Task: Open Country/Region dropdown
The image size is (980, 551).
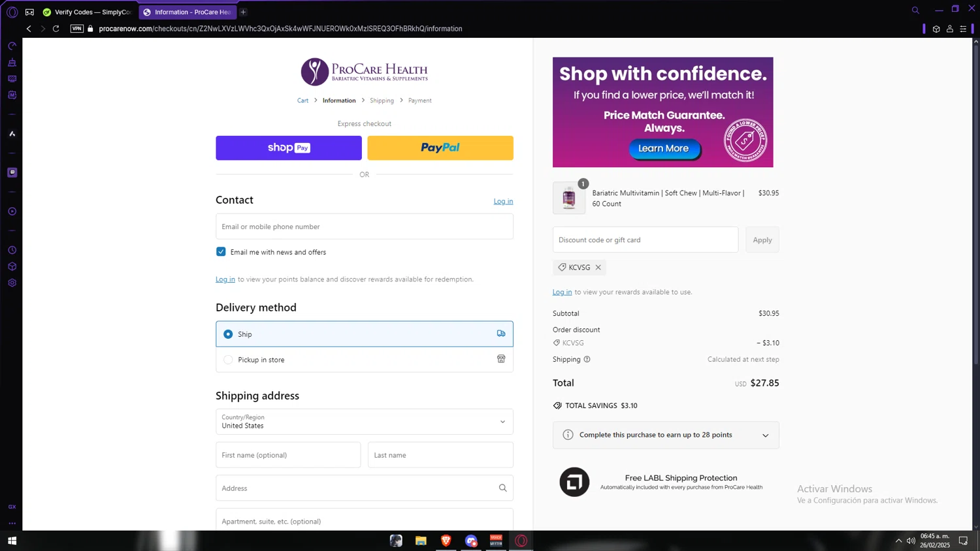Action: 365,422
